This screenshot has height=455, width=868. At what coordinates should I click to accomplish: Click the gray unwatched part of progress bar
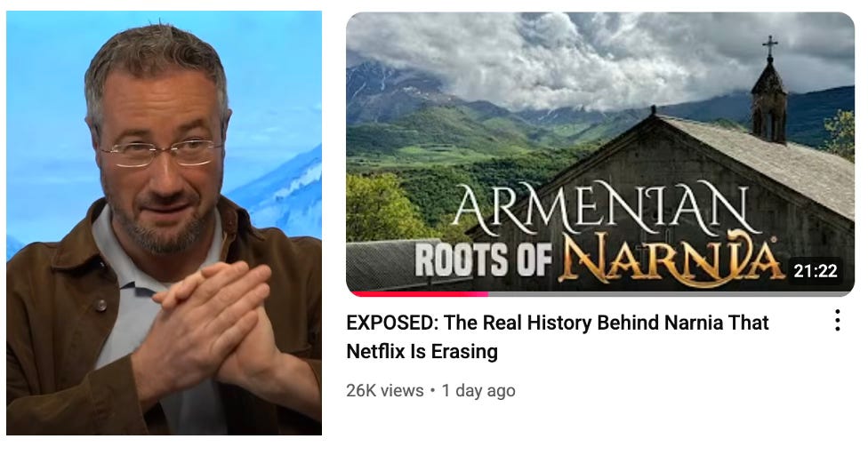pyautogui.click(x=670, y=294)
